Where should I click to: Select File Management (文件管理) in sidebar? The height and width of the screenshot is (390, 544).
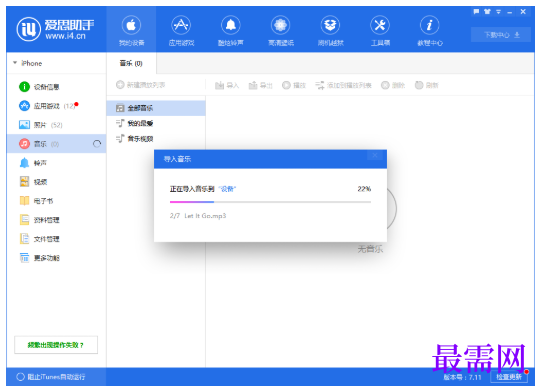coord(56,239)
